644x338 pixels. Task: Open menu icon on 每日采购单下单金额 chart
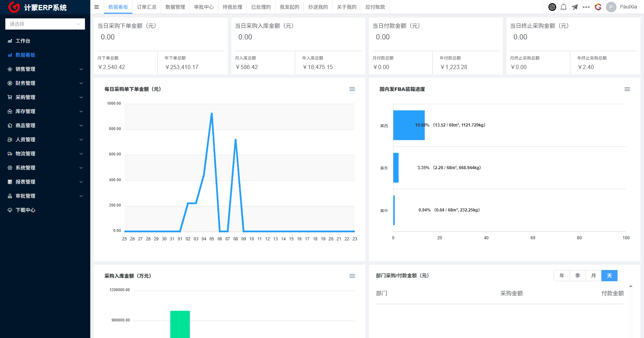point(352,89)
